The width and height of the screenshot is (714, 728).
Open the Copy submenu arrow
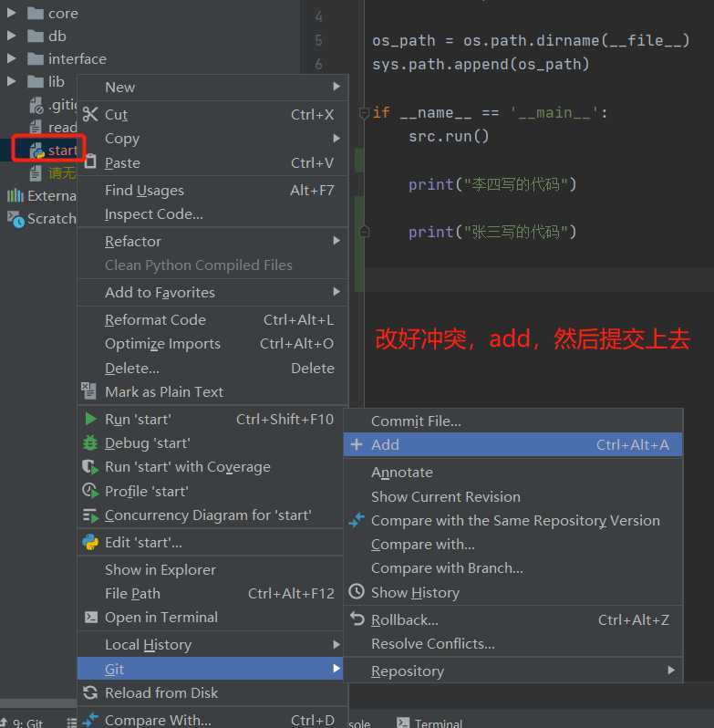336,138
